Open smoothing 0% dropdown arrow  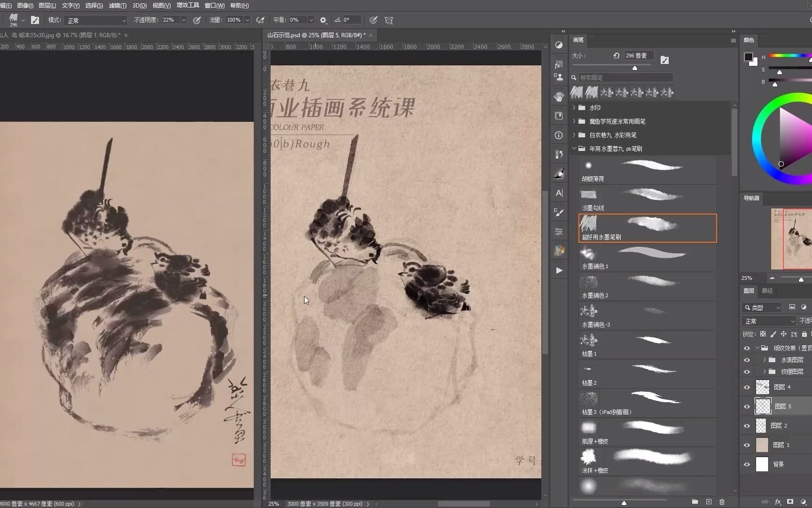point(311,20)
